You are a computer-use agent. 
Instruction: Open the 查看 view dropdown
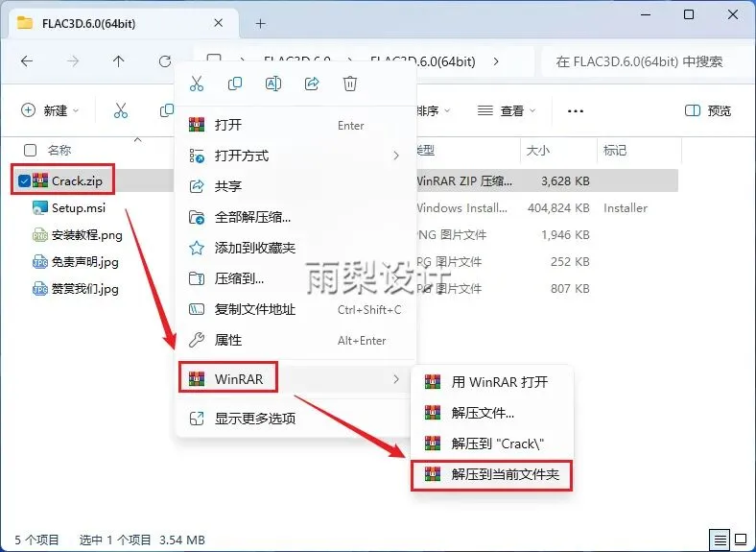(507, 110)
